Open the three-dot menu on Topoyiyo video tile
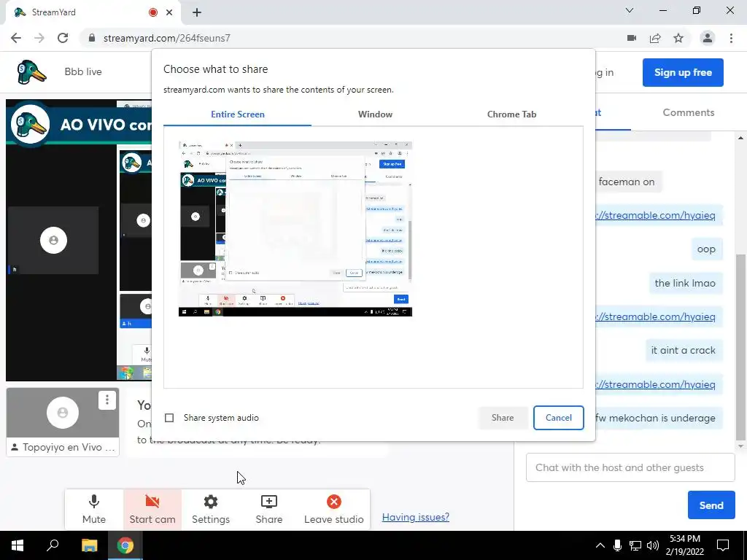The image size is (747, 560). click(x=107, y=400)
